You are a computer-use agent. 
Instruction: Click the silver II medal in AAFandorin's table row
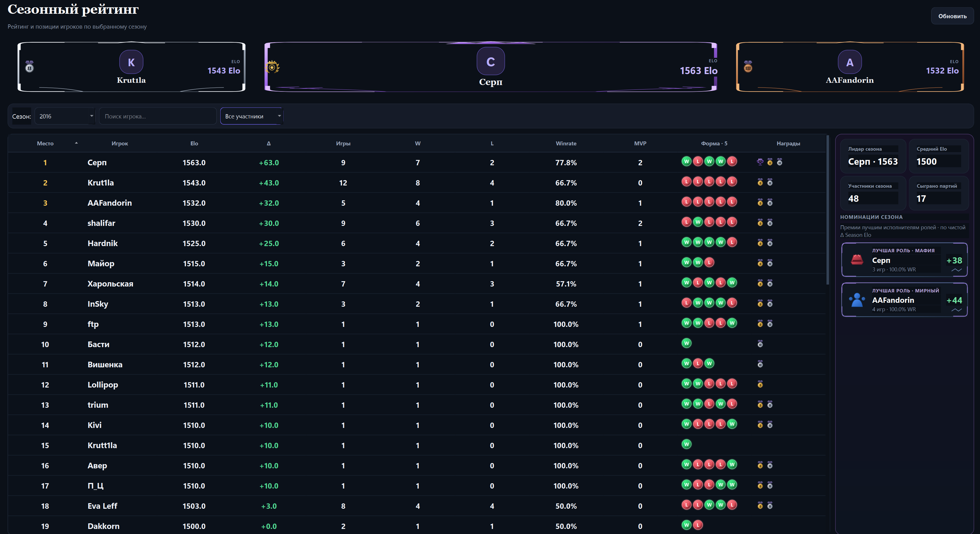click(x=770, y=202)
